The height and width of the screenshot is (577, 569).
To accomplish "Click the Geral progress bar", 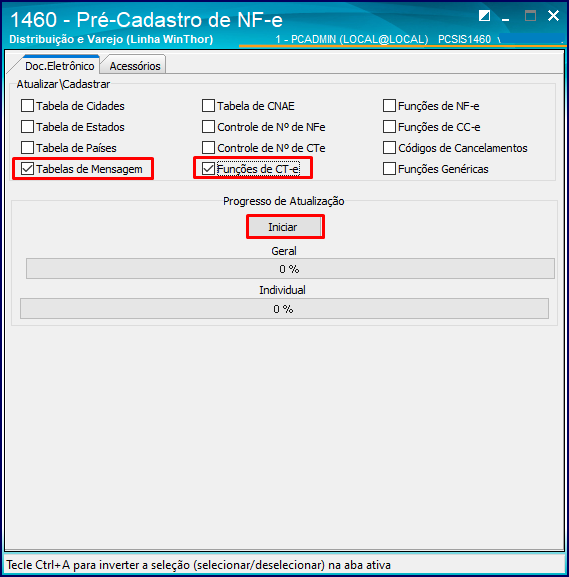I will [x=290, y=269].
